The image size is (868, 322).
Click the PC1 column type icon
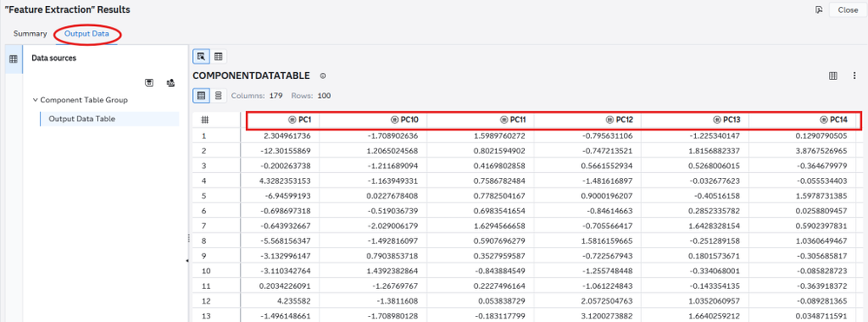(292, 120)
